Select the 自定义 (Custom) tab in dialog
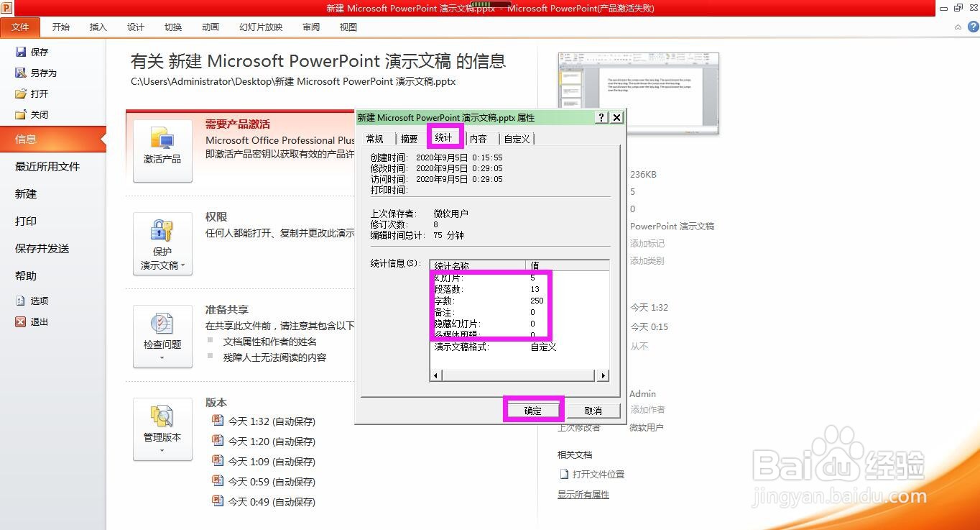Screen dimensions: 980x530 coord(517,139)
